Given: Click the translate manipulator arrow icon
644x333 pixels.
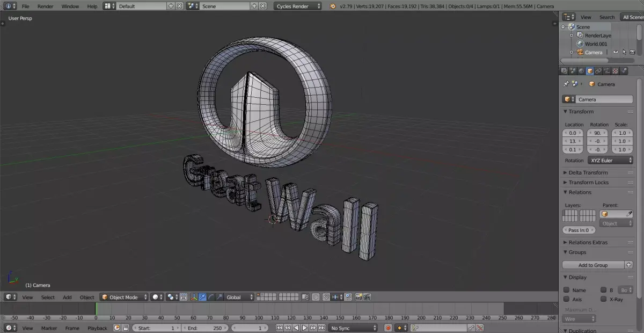Looking at the screenshot, I should pos(202,297).
